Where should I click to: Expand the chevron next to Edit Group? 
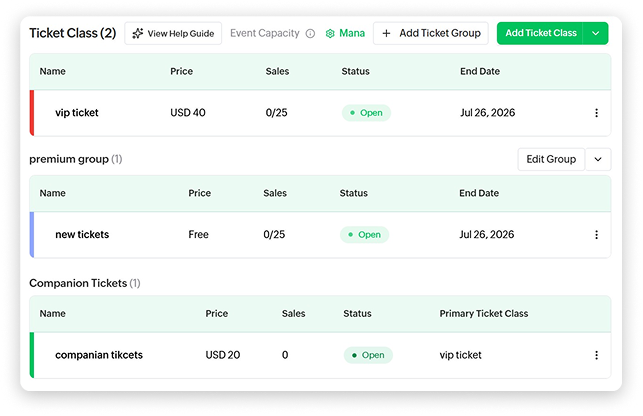(x=598, y=159)
